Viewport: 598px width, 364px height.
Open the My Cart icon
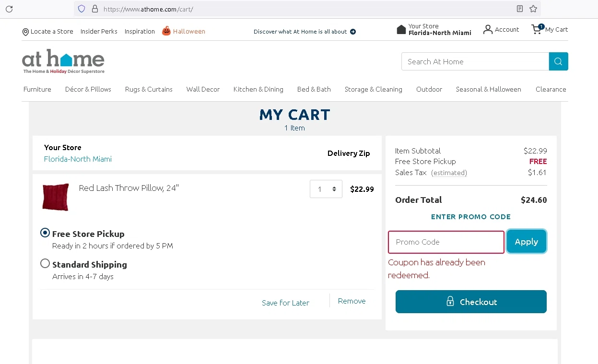click(536, 30)
